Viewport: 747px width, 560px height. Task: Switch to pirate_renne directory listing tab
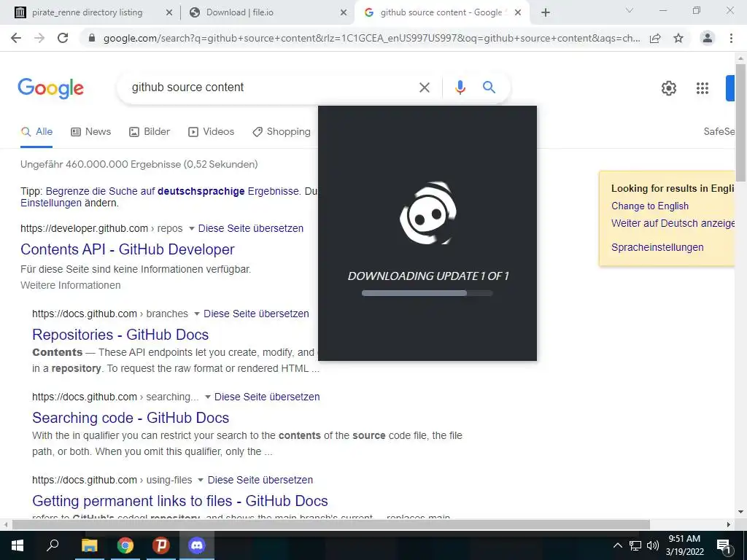click(88, 12)
